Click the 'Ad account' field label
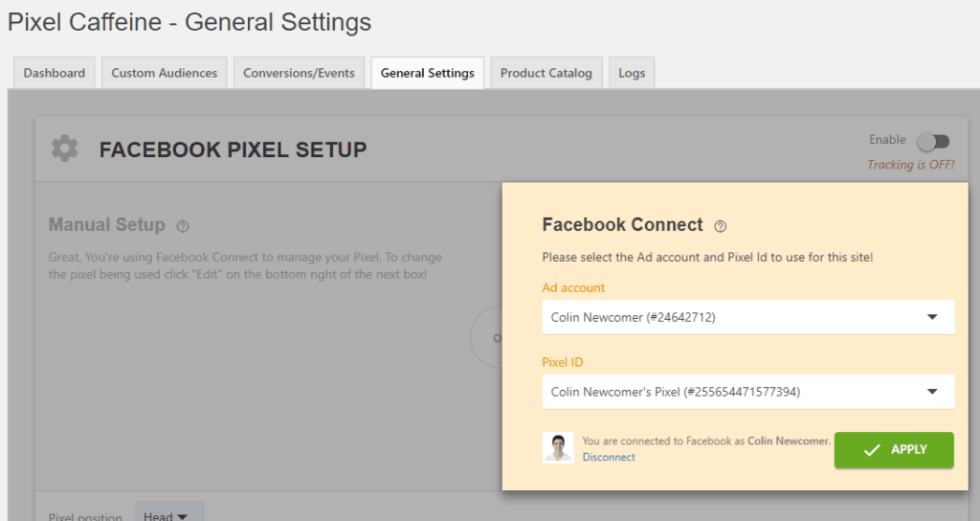Image resolution: width=980 pixels, height=521 pixels. 573,287
